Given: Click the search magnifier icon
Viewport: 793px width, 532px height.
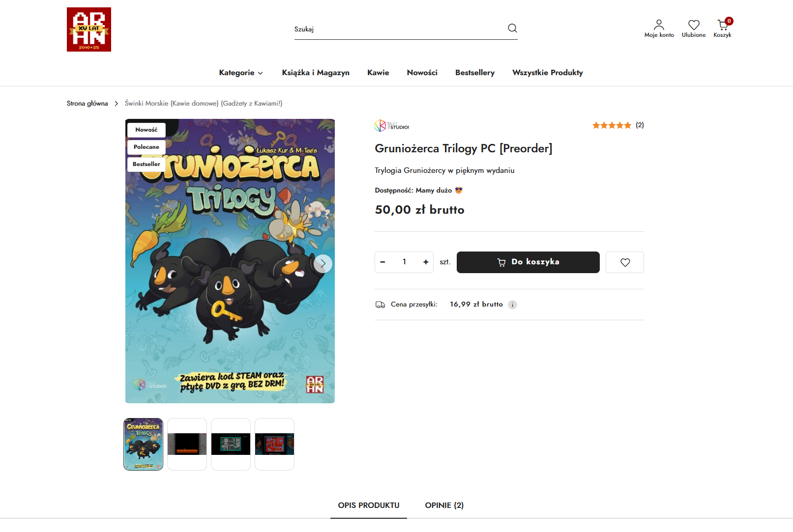Looking at the screenshot, I should tap(512, 28).
